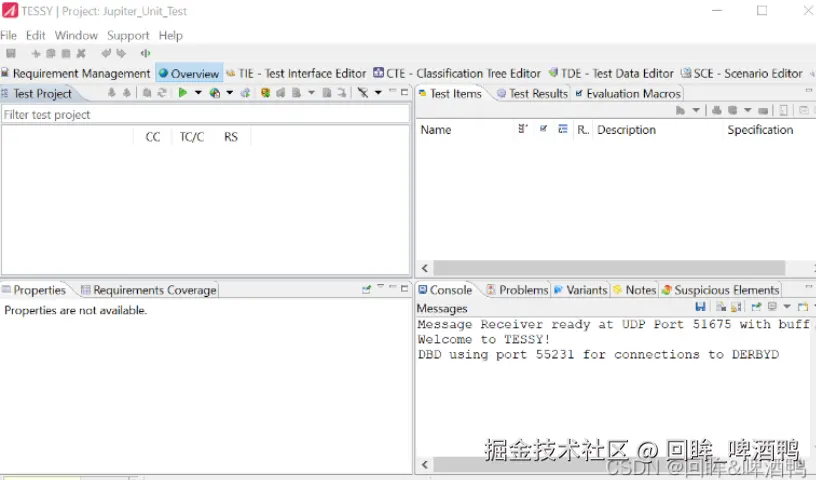Click the CC column header
Viewport: 816px width, 480px height.
(152, 137)
